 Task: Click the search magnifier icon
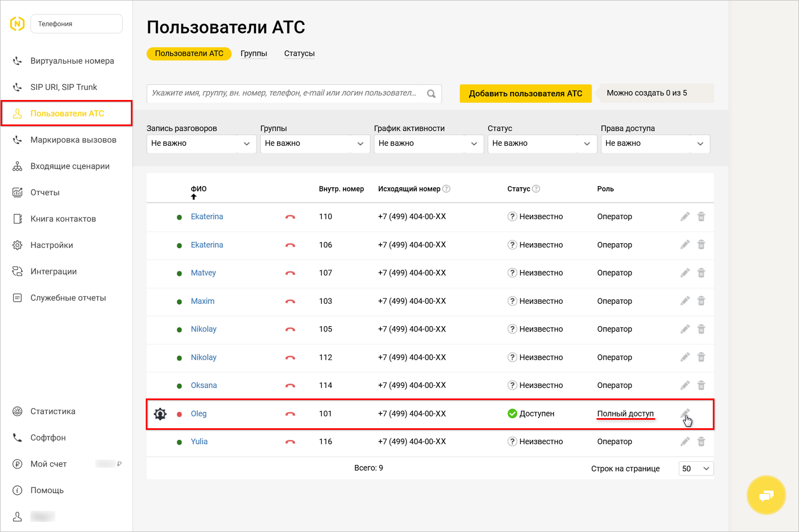pyautogui.click(x=431, y=93)
